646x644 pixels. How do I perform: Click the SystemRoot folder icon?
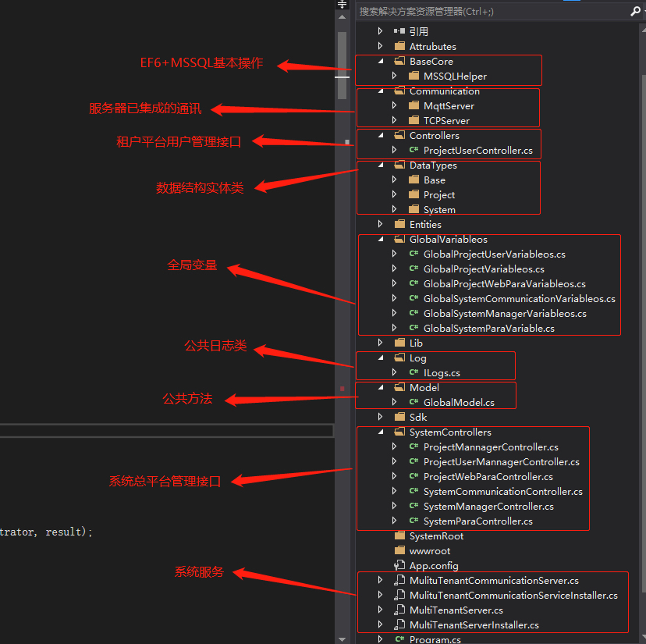(x=399, y=536)
